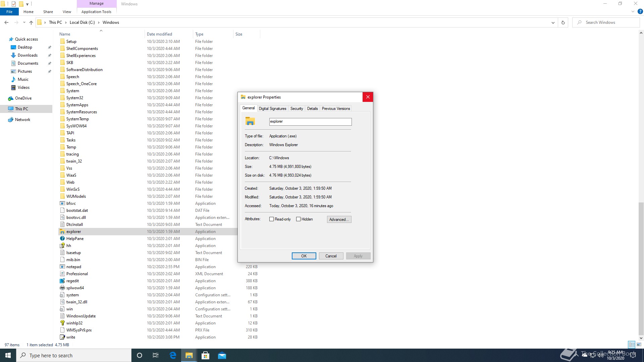Click the winhlp32 icon
Screen dimensions: 644x362
[62, 323]
